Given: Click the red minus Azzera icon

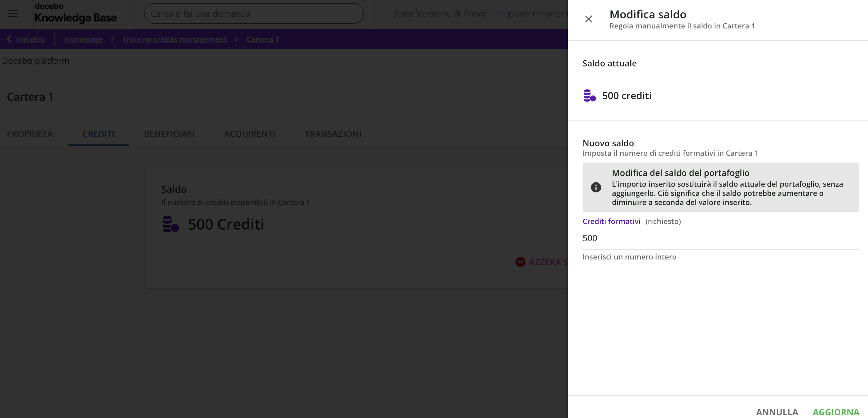Looking at the screenshot, I should point(520,262).
